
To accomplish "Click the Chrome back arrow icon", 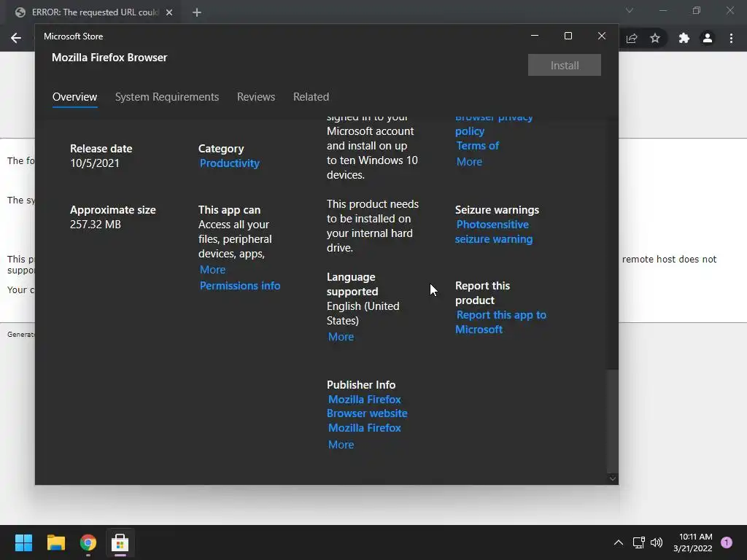I will pyautogui.click(x=16, y=38).
